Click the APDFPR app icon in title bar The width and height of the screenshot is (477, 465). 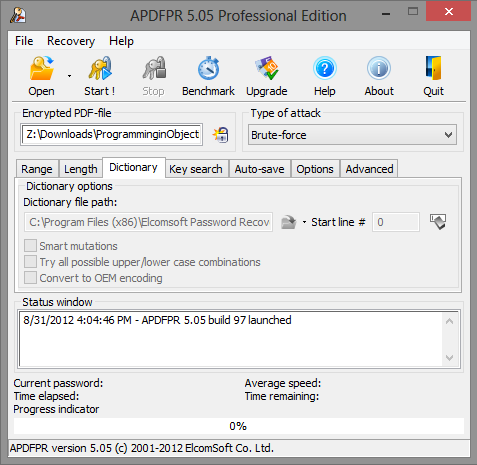coord(18,15)
